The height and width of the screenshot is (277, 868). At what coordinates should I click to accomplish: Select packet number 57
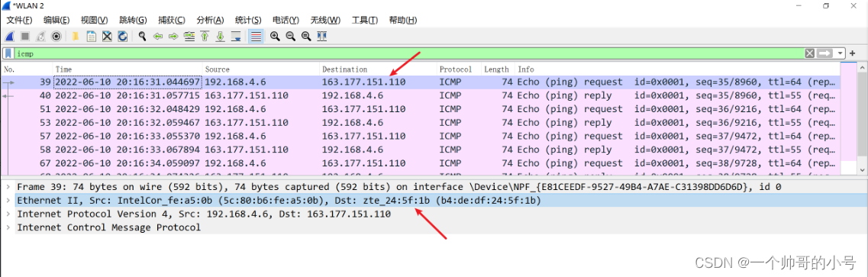pos(421,136)
